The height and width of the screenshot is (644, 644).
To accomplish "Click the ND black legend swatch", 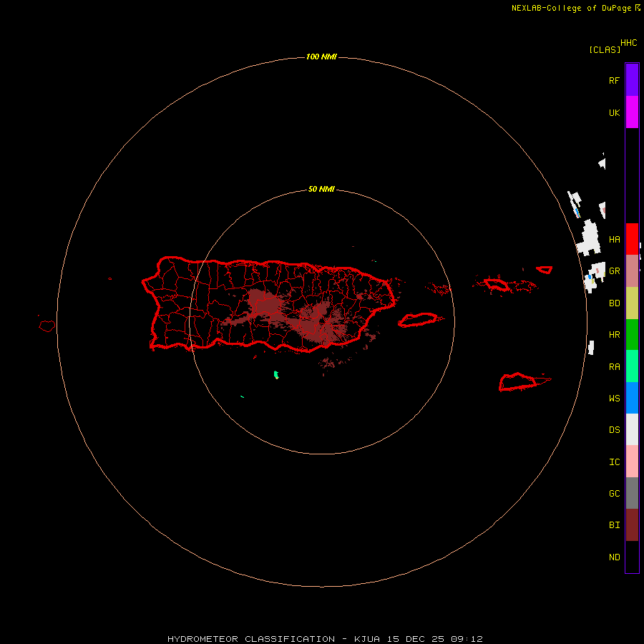I will point(632,557).
